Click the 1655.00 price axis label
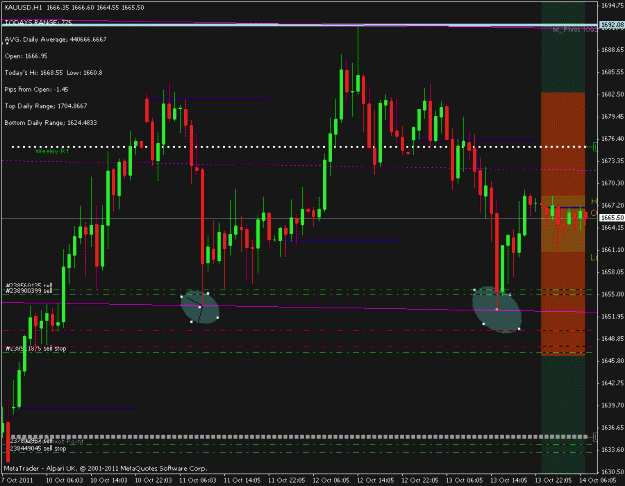This screenshot has width=625, height=486. tap(612, 294)
